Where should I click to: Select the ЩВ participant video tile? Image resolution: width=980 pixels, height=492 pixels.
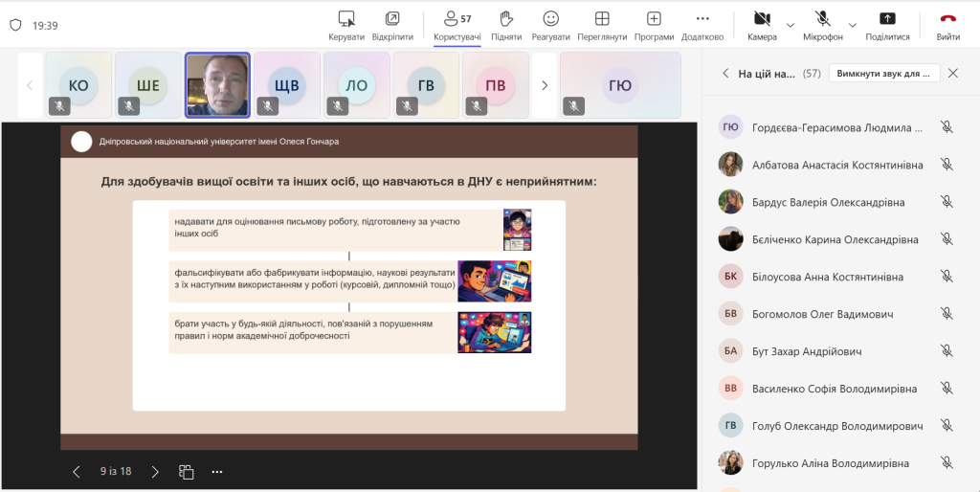287,85
